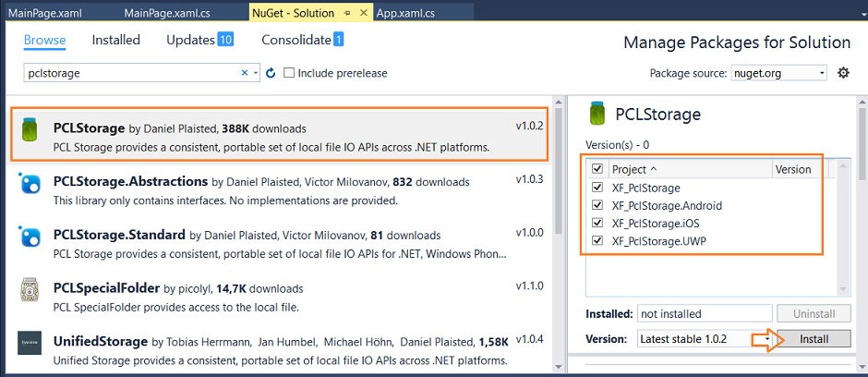Image resolution: width=868 pixels, height=377 pixels.
Task: Open NuGet settings gear icon
Action: pos(843,72)
